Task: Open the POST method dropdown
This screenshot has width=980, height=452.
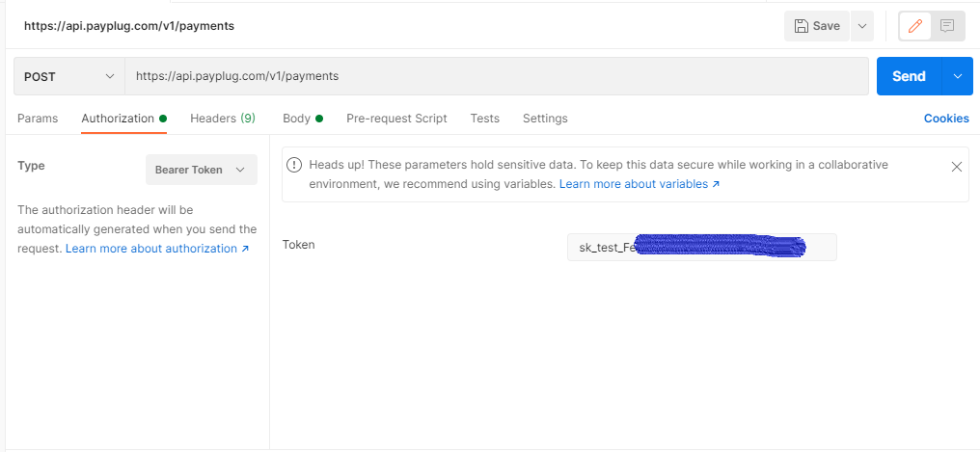Action: 69,76
